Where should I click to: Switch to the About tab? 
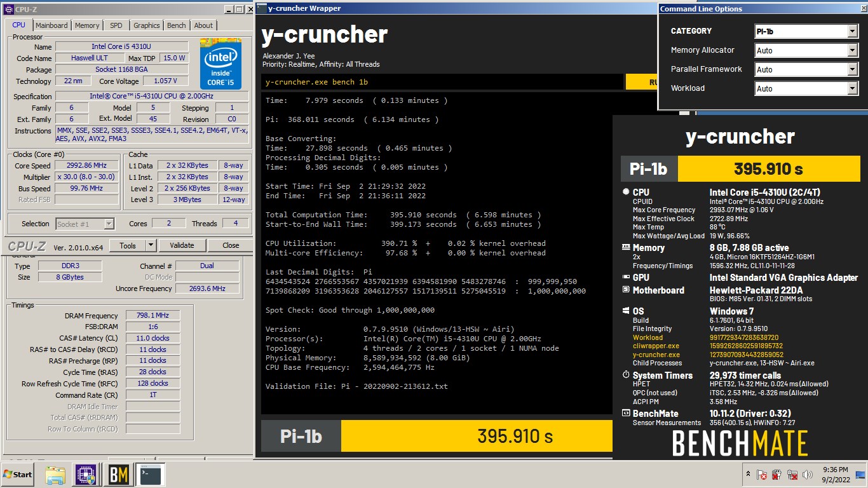[203, 25]
